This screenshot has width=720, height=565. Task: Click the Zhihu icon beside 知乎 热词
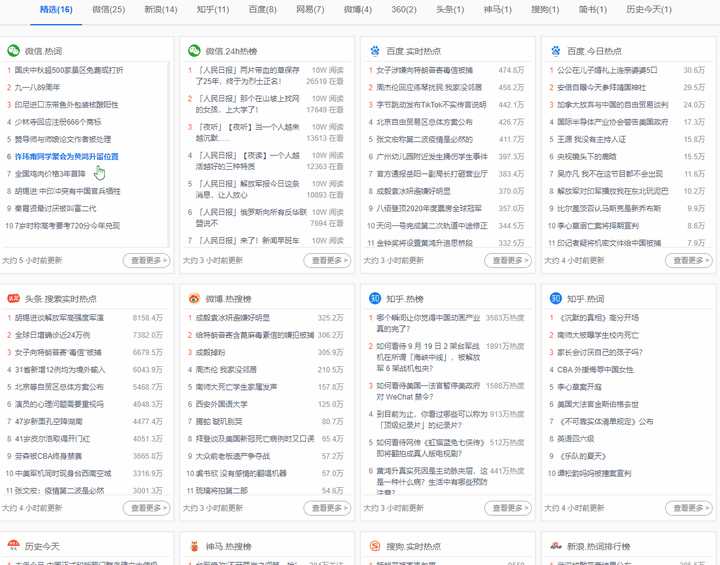[556, 299]
